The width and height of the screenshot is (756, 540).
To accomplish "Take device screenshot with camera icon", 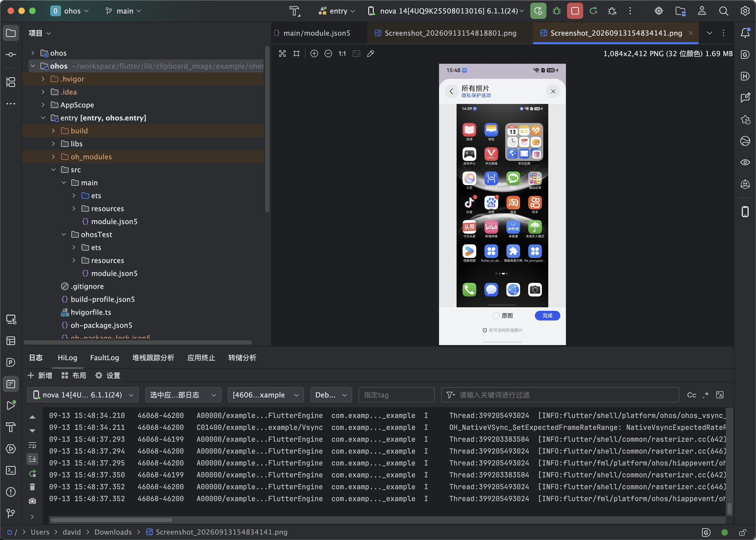I will (x=32, y=501).
